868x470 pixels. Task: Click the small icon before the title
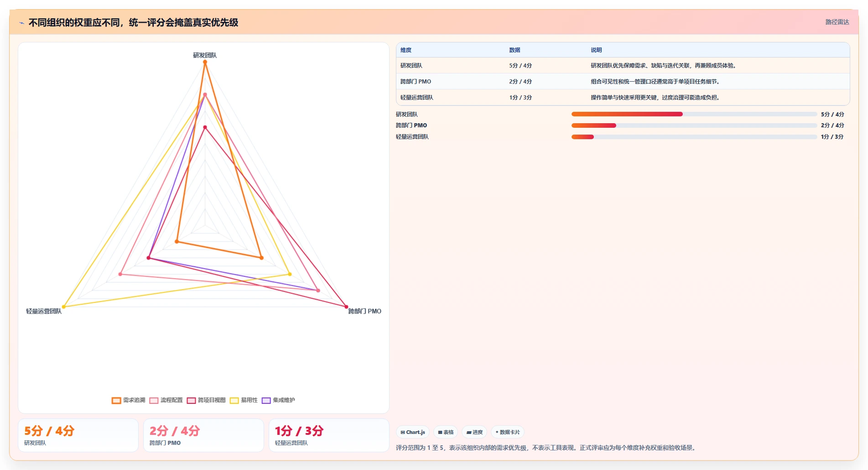[x=21, y=23]
